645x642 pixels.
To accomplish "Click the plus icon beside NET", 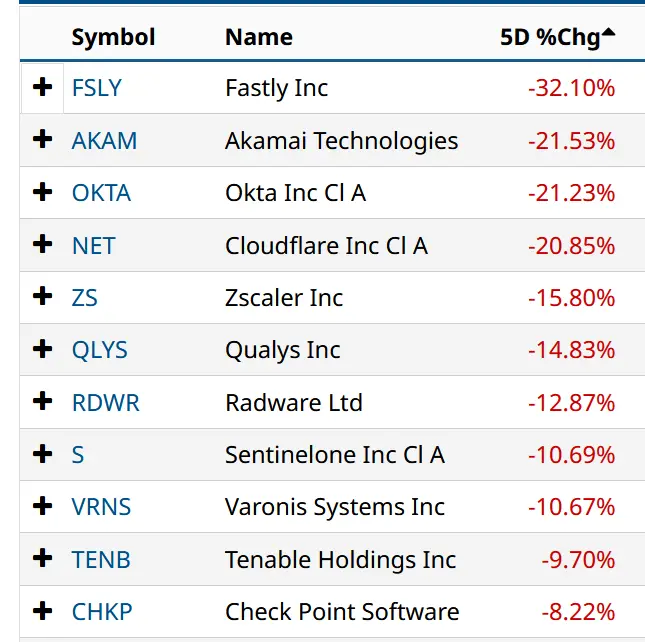I will tap(42, 245).
